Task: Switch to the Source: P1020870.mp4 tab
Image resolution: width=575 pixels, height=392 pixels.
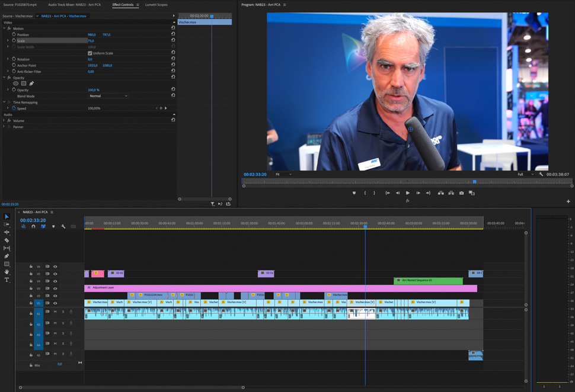Action: (20, 5)
